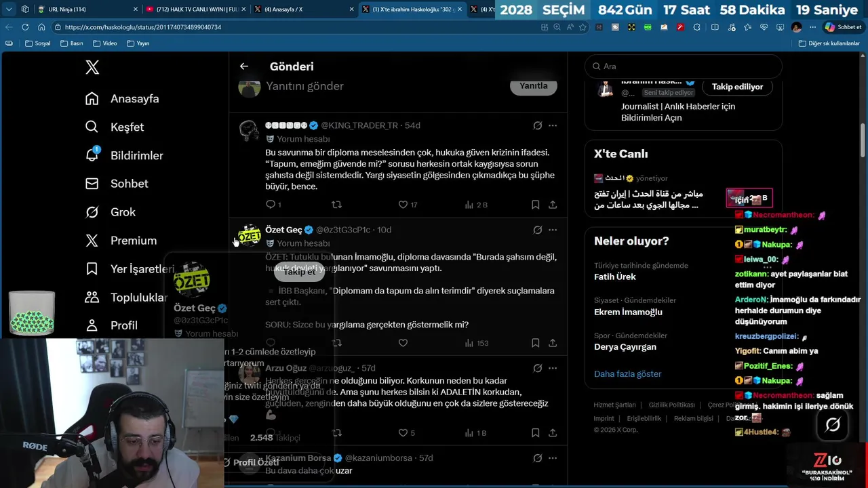The width and height of the screenshot is (868, 488).
Task: Like Arzu Oğuz post with 5 likes
Action: (x=403, y=432)
